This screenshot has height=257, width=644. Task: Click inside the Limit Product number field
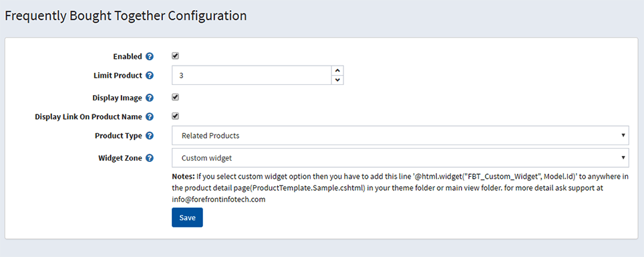click(251, 76)
